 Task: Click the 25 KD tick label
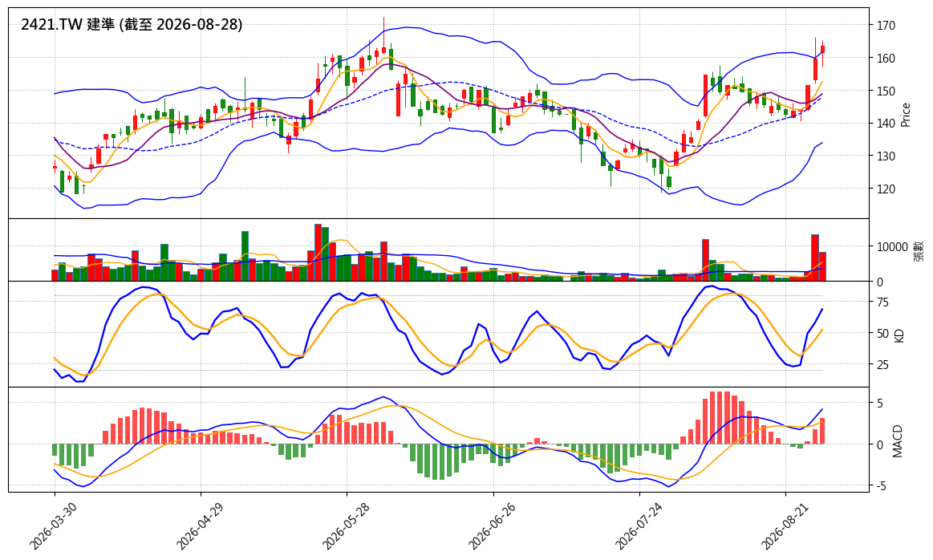click(x=882, y=364)
